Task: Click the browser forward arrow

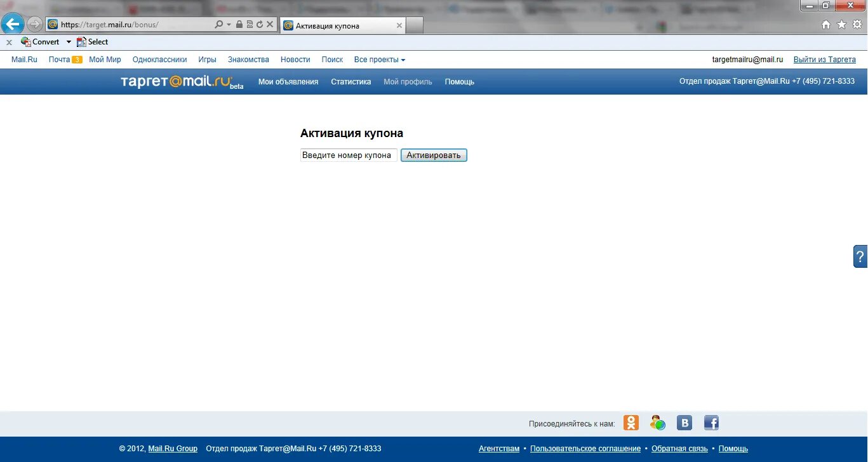Action: coord(35,24)
